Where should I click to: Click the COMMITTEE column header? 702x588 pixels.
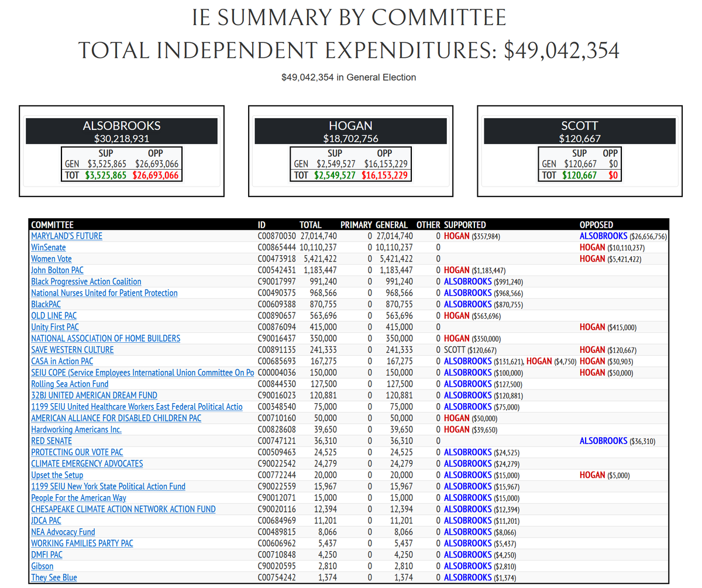coord(53,225)
